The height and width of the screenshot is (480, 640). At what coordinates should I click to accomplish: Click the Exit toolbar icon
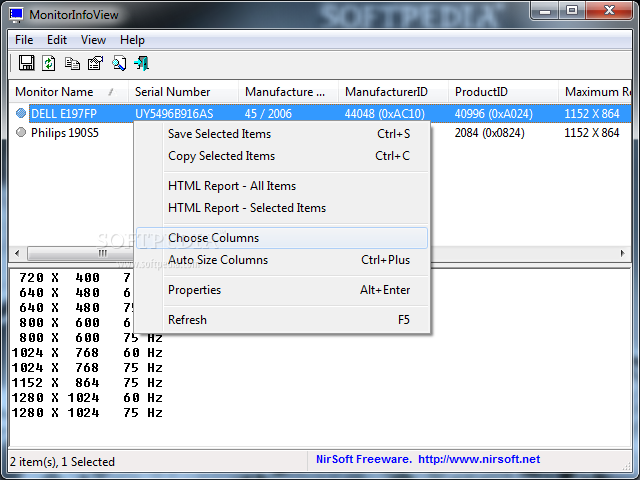click(x=142, y=63)
